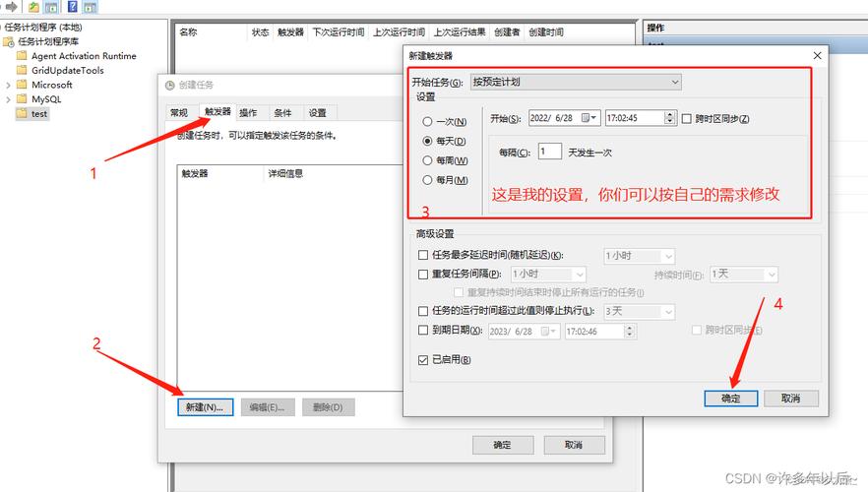Image resolution: width=868 pixels, height=492 pixels.
Task: Cancel the 新建触发器 dialog with 取消
Action: 791,398
